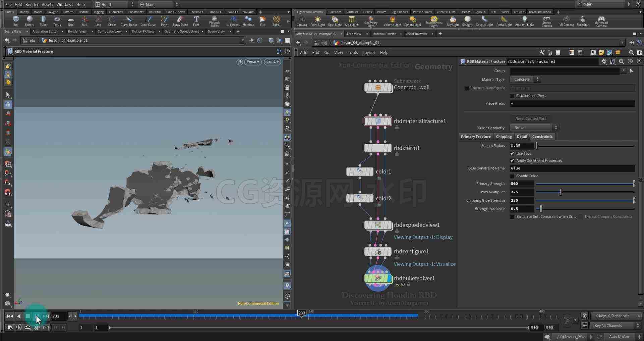Open the Layout menu in network editor

point(368,53)
